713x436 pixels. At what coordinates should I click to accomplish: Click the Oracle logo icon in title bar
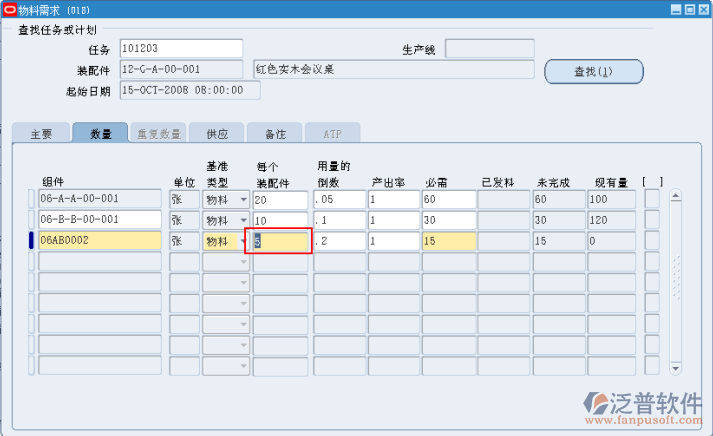(12, 9)
